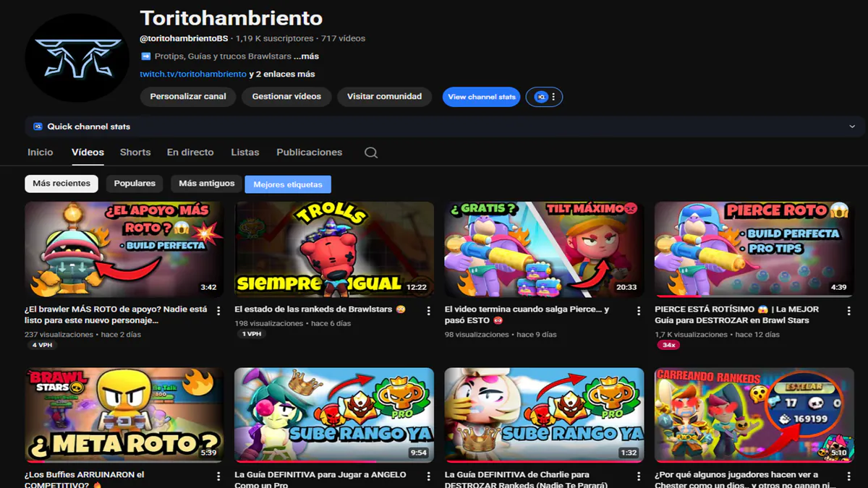Expand channel description with '...más'
This screenshot has height=488, width=868.
(x=306, y=56)
